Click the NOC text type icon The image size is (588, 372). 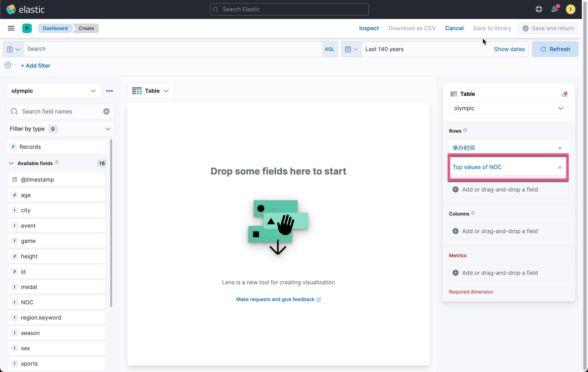coord(15,302)
